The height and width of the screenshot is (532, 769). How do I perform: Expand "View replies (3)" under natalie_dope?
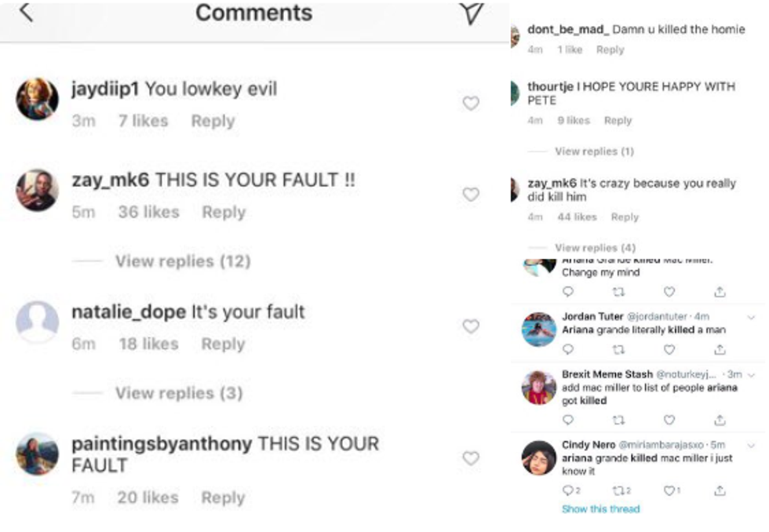tap(179, 393)
